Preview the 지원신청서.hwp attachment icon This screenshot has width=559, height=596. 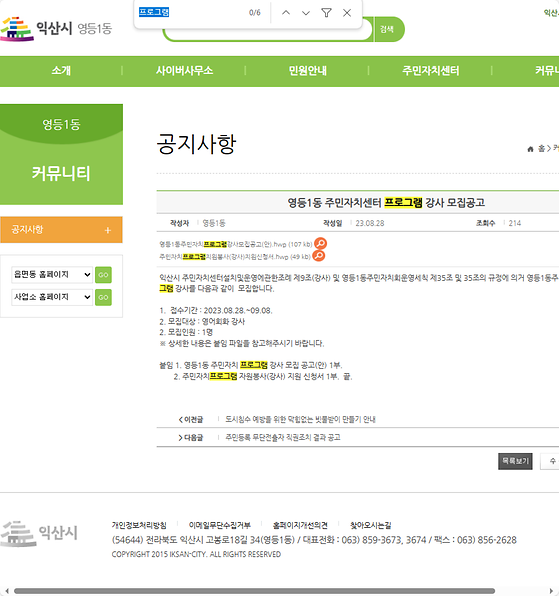pyautogui.click(x=318, y=256)
